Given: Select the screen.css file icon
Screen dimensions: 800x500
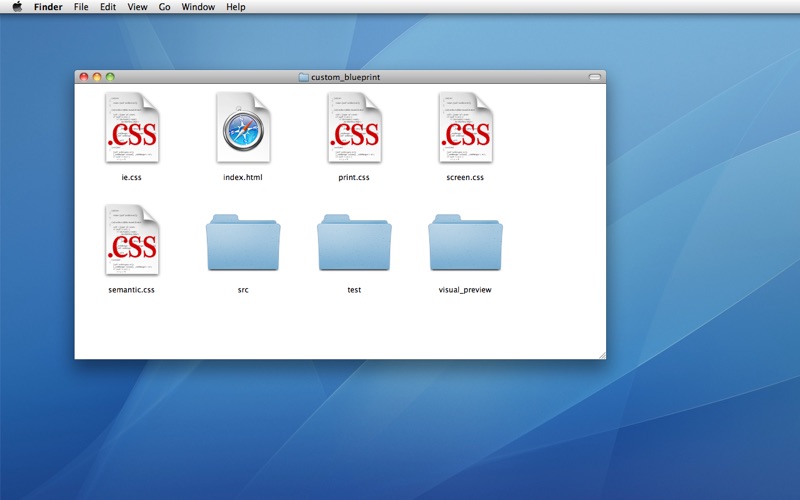Looking at the screenshot, I should pyautogui.click(x=466, y=128).
